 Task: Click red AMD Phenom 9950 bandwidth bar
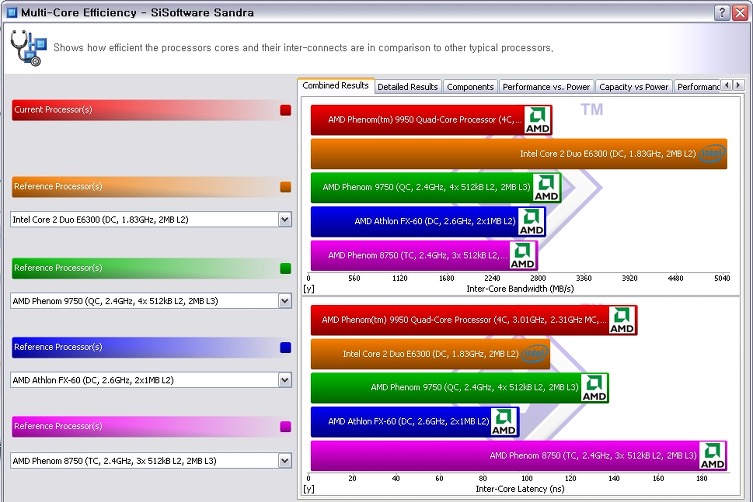coord(431,120)
